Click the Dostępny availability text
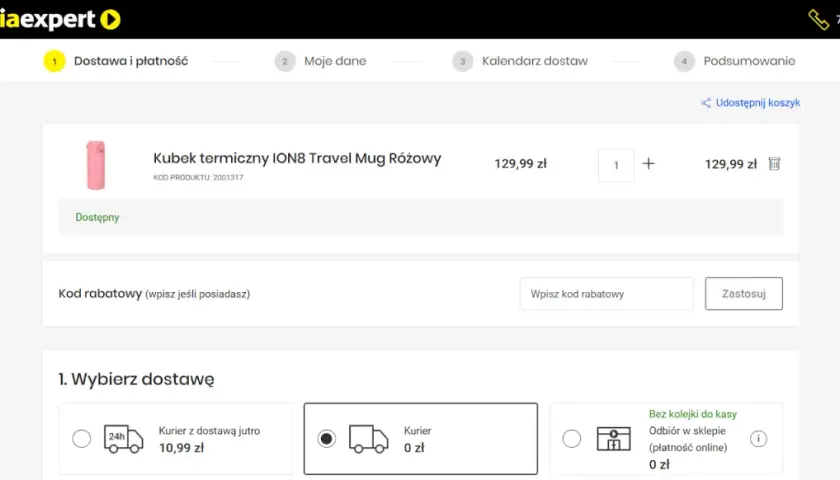Viewport: 840px width, 480px height. click(x=97, y=218)
